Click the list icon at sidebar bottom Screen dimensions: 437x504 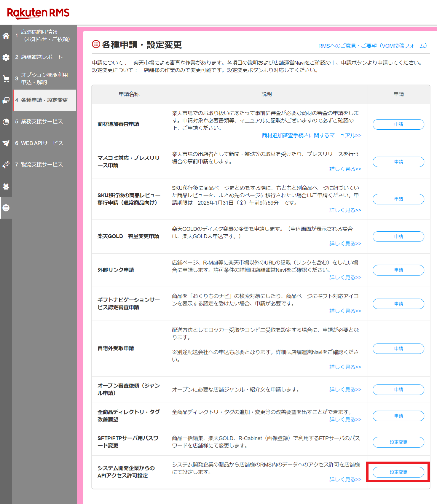click(6, 208)
